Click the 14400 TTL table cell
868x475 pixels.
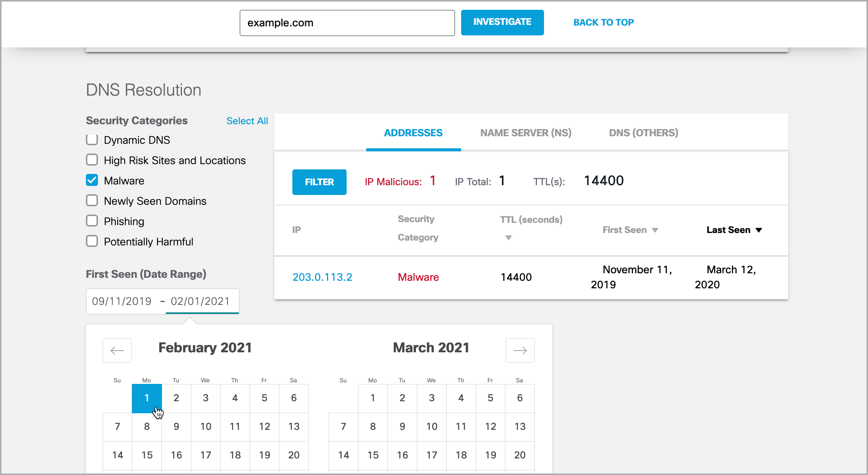pyautogui.click(x=516, y=277)
